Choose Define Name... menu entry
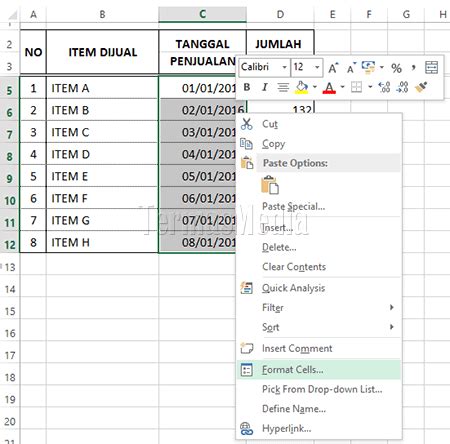The height and width of the screenshot is (444, 450). point(319,409)
